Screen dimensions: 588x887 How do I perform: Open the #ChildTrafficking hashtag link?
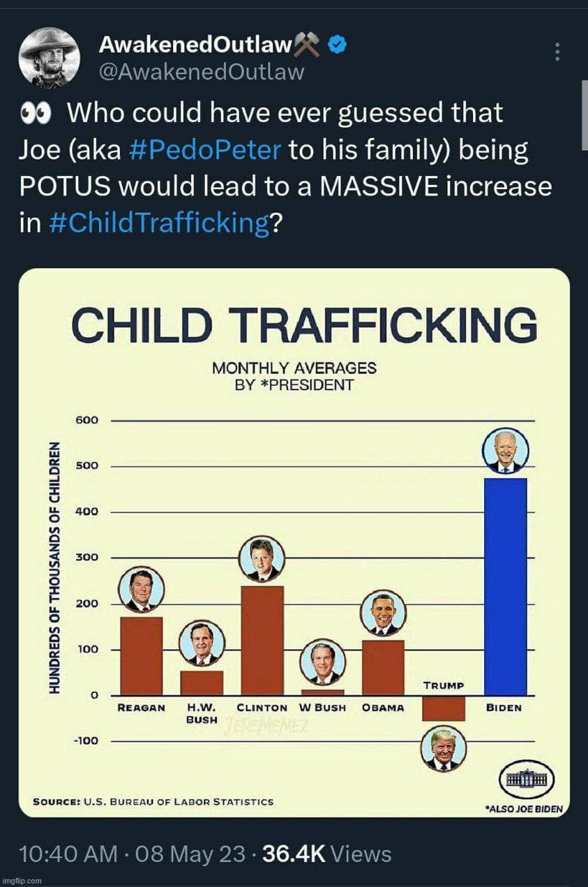point(160,223)
